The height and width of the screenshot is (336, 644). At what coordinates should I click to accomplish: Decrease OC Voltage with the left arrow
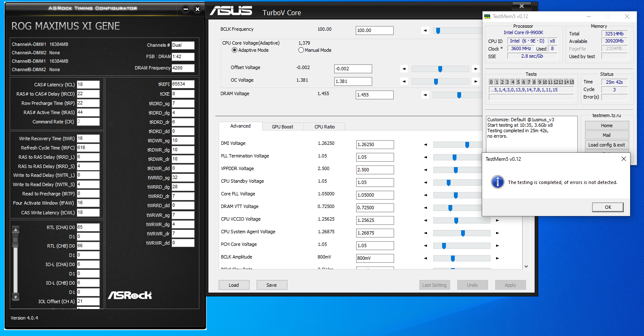click(x=404, y=81)
